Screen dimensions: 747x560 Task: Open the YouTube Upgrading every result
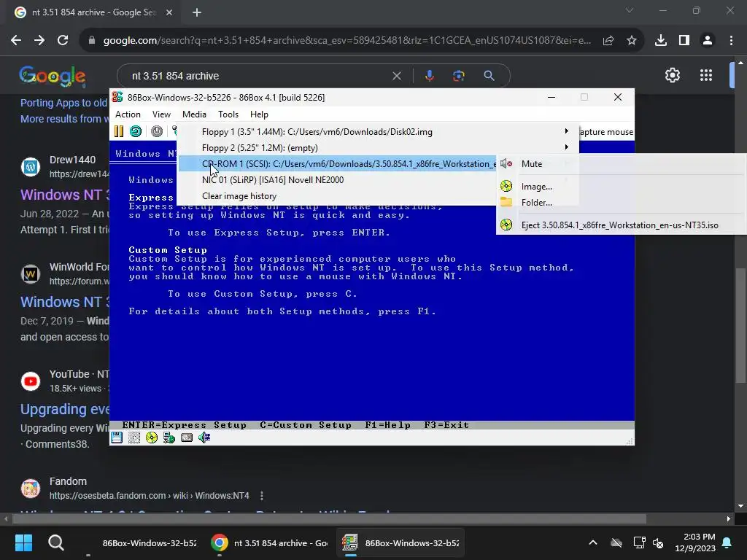tap(65, 409)
